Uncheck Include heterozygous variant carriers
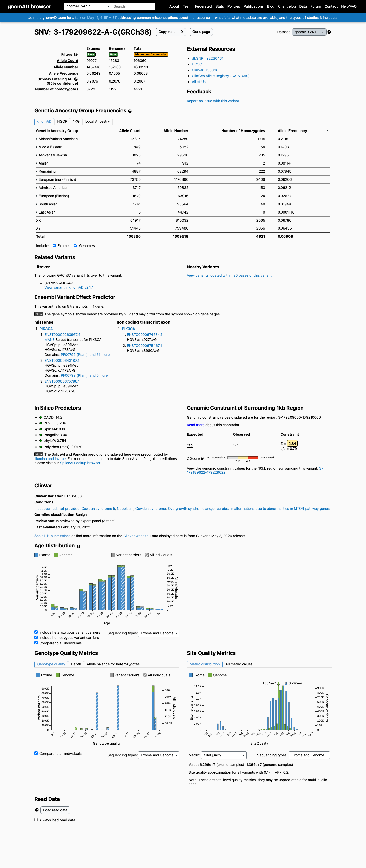 (36, 632)
